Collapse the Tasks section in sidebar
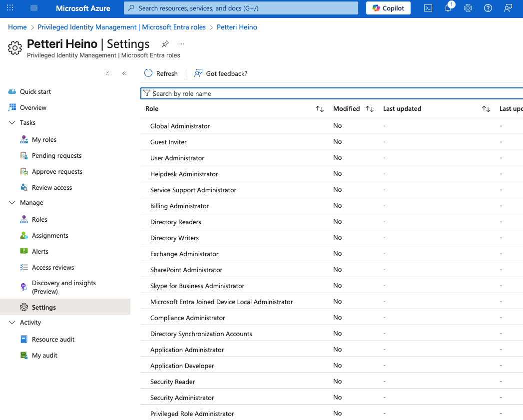 pos(12,123)
